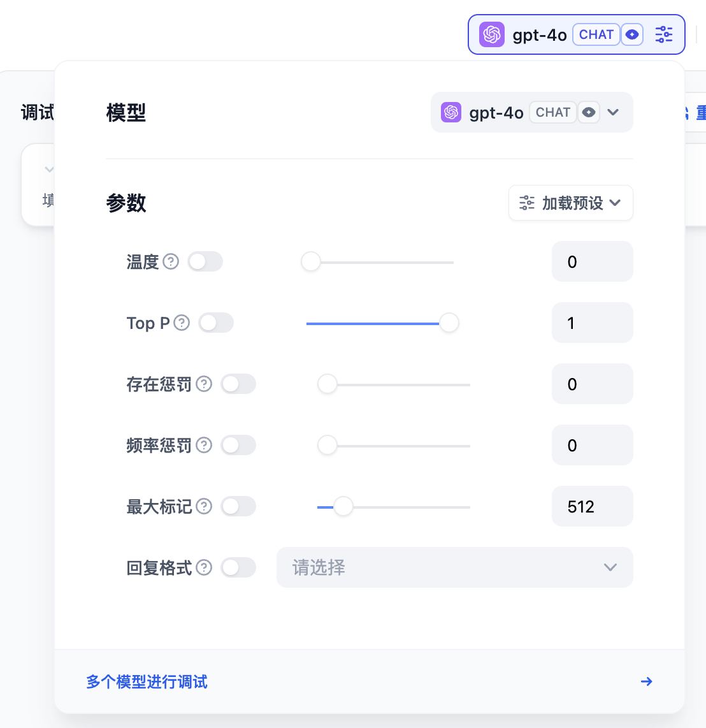Click the blue 重 reset link
The width and height of the screenshot is (706, 728).
click(x=700, y=112)
